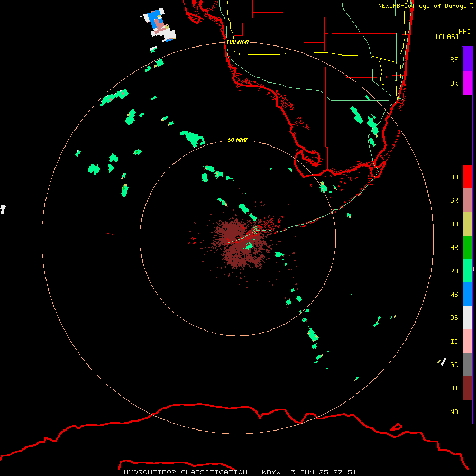Screen dimensions: 476x476
Task: Click the "50 NMI" range ring label
Action: [237, 140]
